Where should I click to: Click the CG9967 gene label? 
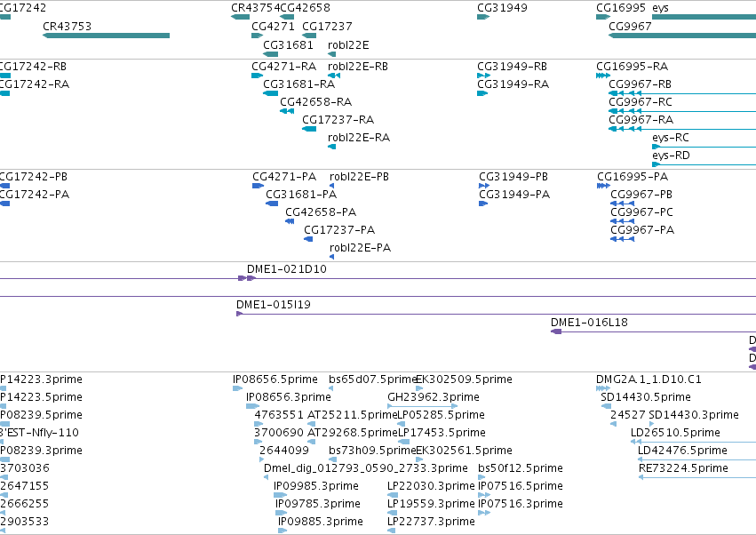(x=630, y=27)
